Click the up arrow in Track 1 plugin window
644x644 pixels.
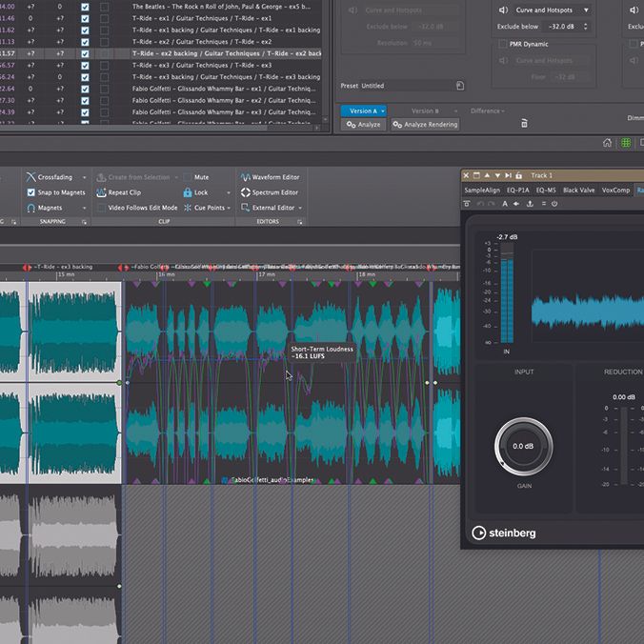[x=487, y=175]
